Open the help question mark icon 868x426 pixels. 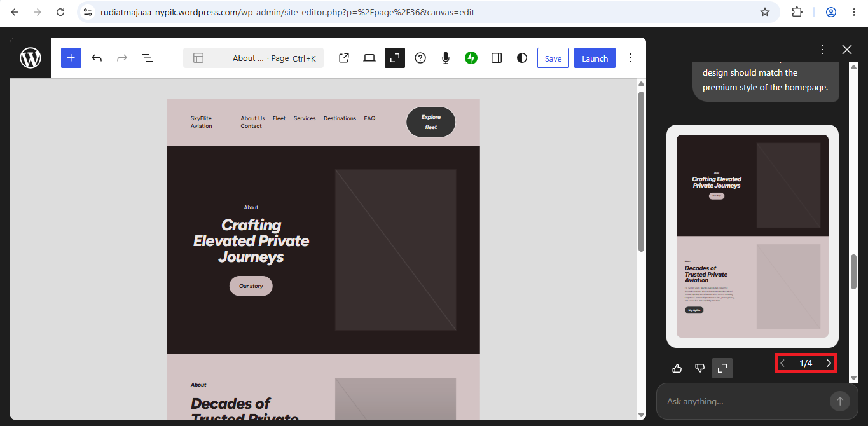(420, 58)
